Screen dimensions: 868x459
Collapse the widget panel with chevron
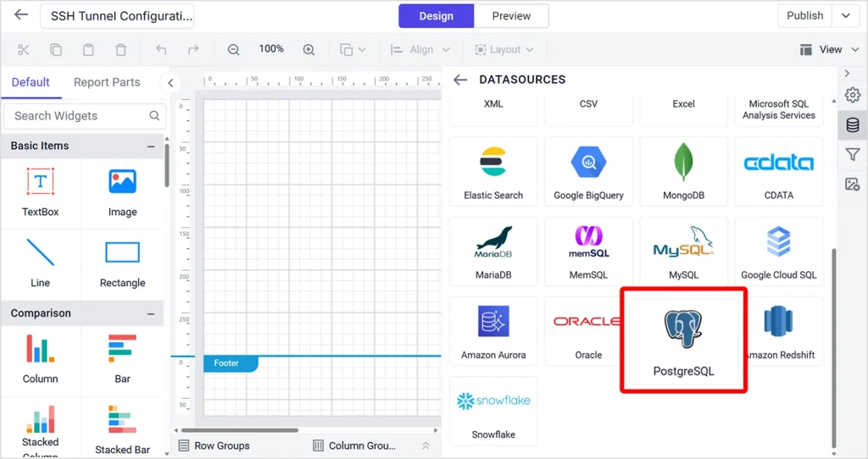coord(170,83)
